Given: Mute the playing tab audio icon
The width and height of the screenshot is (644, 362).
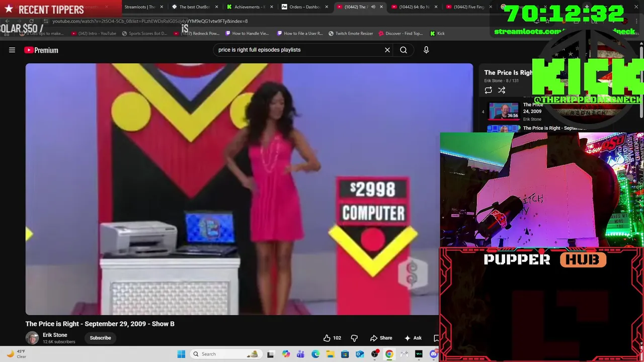Looking at the screenshot, I should (x=373, y=7).
